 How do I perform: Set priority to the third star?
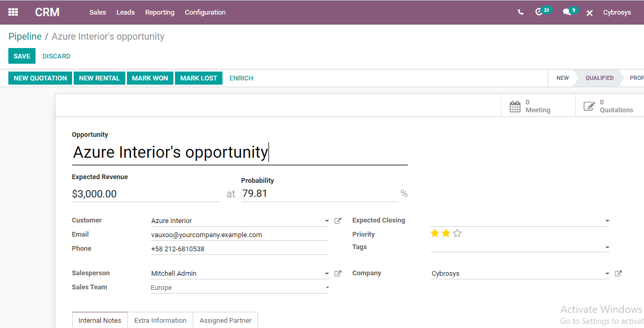click(x=457, y=233)
